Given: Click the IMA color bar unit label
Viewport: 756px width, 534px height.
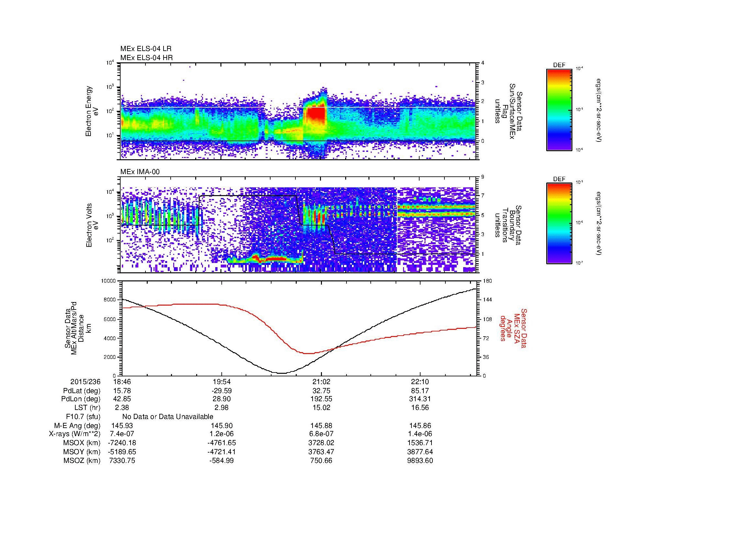Looking at the screenshot, I should click(x=599, y=224).
